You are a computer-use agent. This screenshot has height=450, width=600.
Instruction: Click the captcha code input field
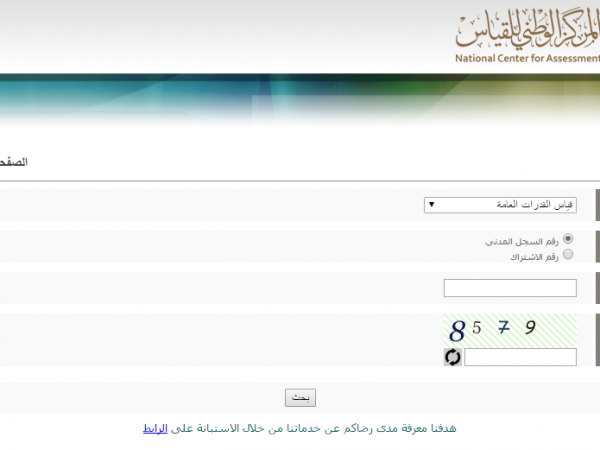[x=520, y=357]
